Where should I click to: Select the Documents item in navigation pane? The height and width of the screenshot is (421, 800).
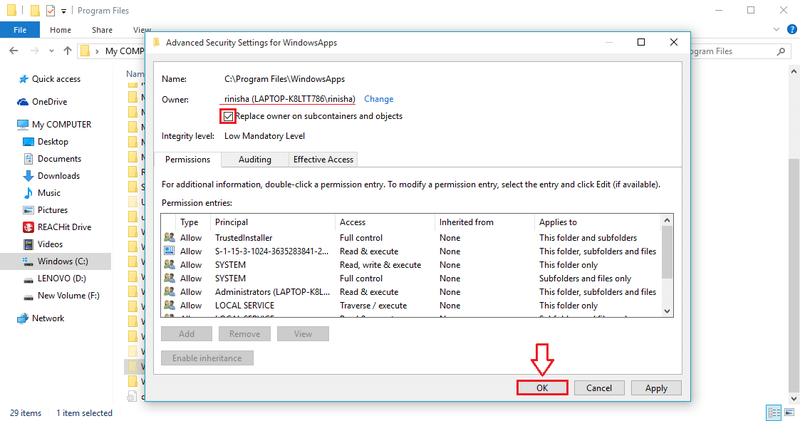pyautogui.click(x=59, y=159)
